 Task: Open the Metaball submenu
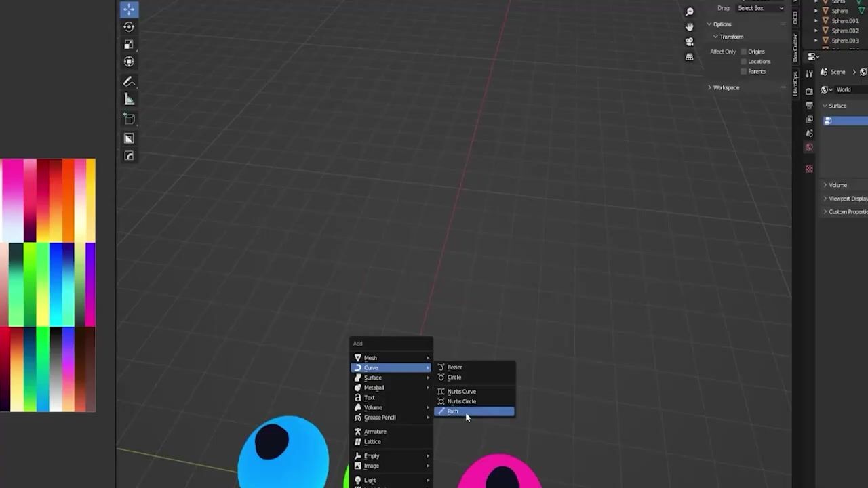pyautogui.click(x=391, y=388)
